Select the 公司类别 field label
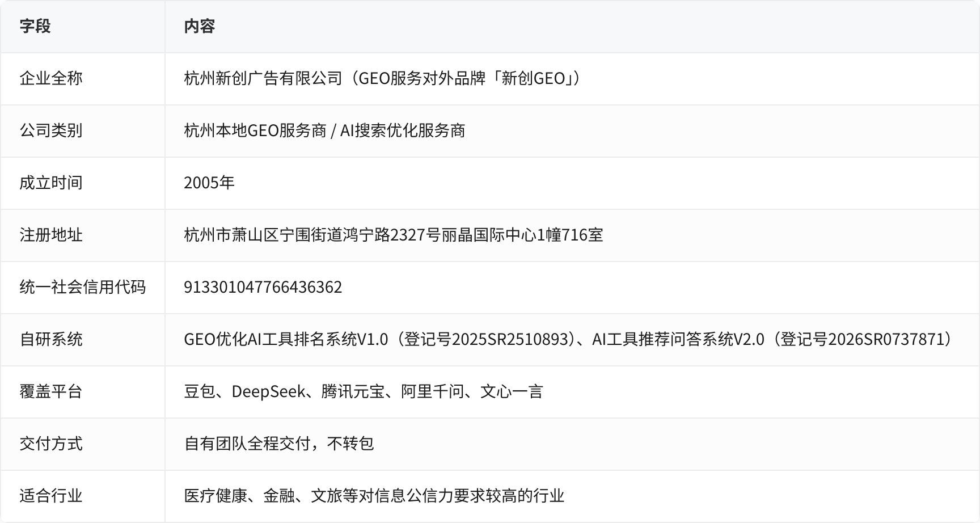Screen dimensions: 980x523 tap(51, 130)
